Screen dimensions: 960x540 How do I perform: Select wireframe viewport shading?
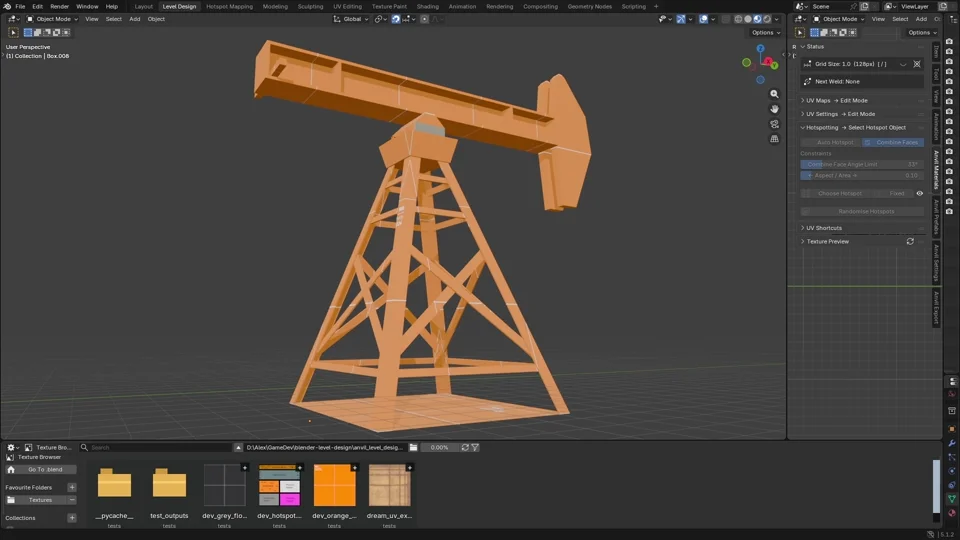point(738,19)
